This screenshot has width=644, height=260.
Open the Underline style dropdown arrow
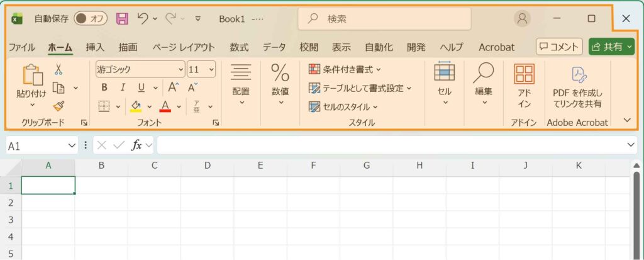point(156,88)
